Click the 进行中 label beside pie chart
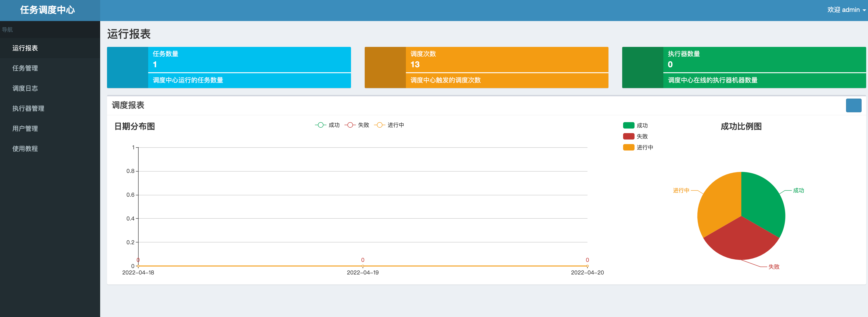868x317 pixels. tap(681, 190)
